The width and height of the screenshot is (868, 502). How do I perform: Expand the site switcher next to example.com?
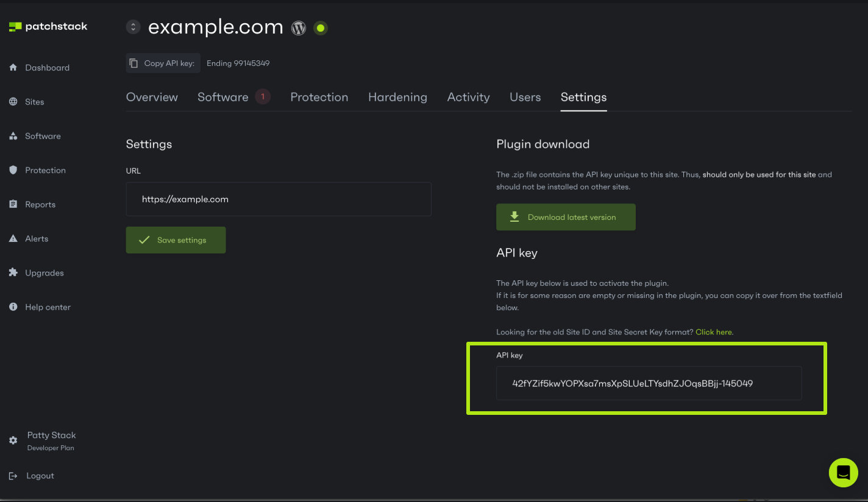(x=133, y=27)
